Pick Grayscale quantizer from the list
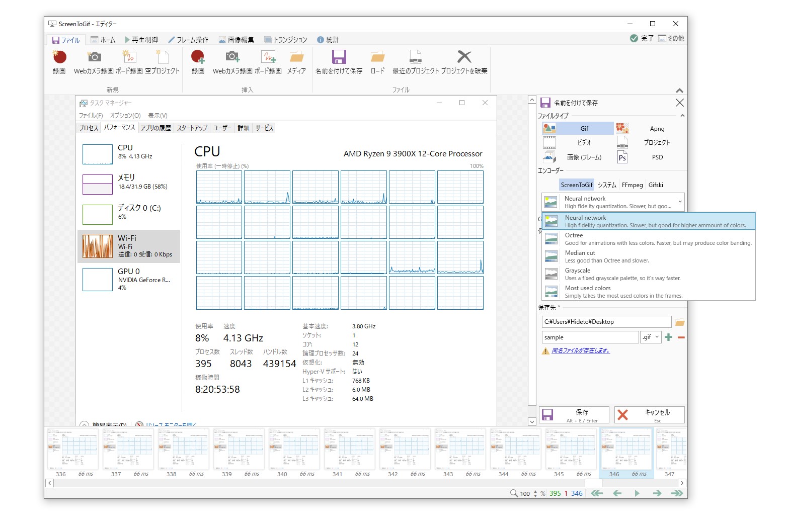 [x=649, y=274]
